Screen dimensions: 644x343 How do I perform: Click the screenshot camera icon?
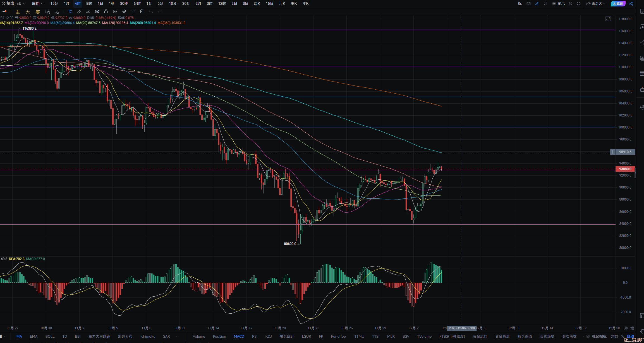click(x=528, y=4)
